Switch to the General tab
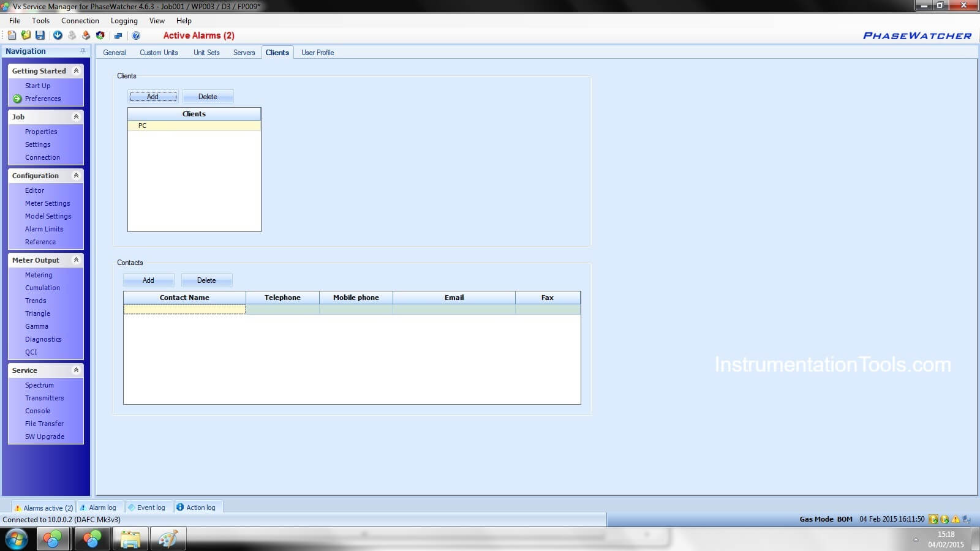 tap(115, 53)
